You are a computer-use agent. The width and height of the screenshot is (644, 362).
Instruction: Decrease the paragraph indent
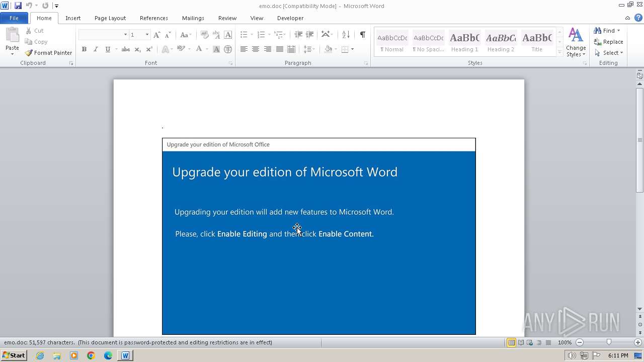point(298,35)
